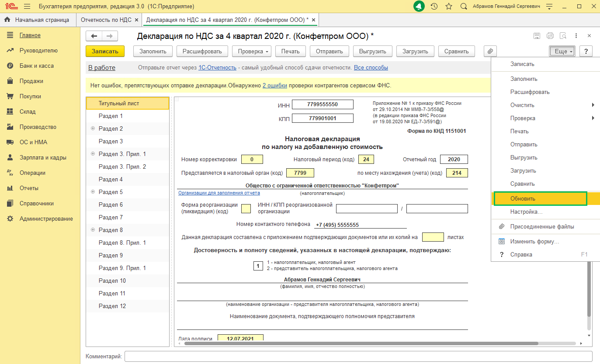The width and height of the screenshot is (600, 364).
Task: Click the Отчеты chart icon
Action: click(x=10, y=188)
